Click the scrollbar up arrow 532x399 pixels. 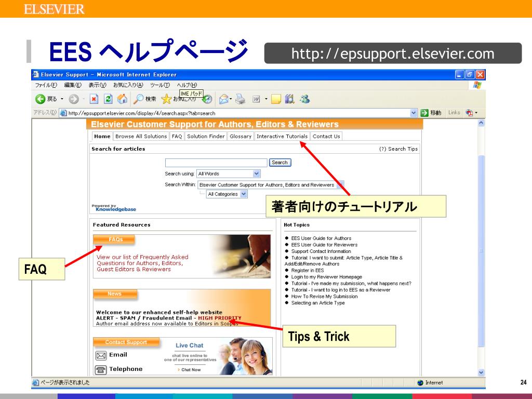tap(481, 123)
